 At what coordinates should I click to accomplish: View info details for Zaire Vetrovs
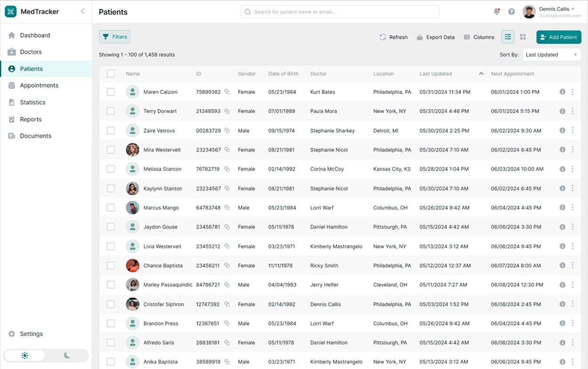[x=562, y=130]
